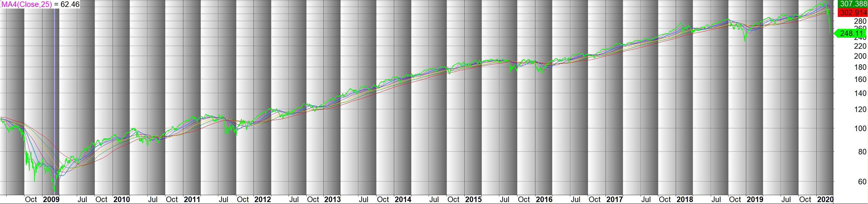Select the 140 label on price axis
Screen dimensions: 868x204
[x=860, y=93]
